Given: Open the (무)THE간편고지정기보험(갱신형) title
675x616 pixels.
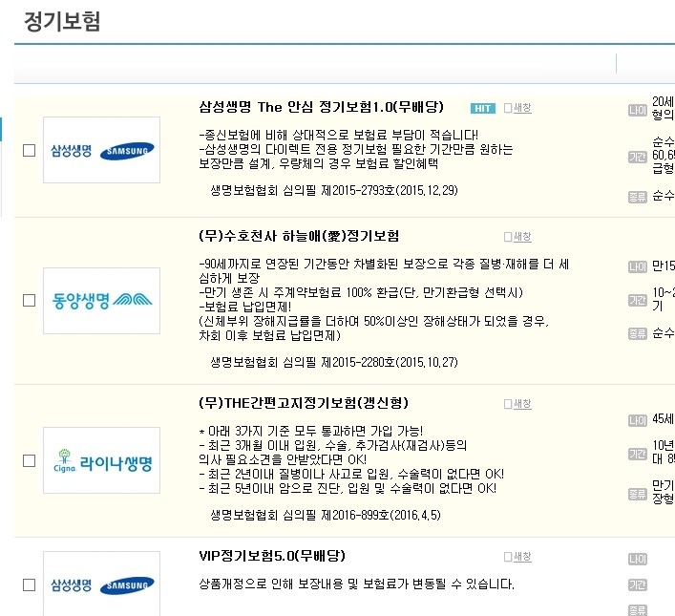Looking at the screenshot, I should coord(304,403).
